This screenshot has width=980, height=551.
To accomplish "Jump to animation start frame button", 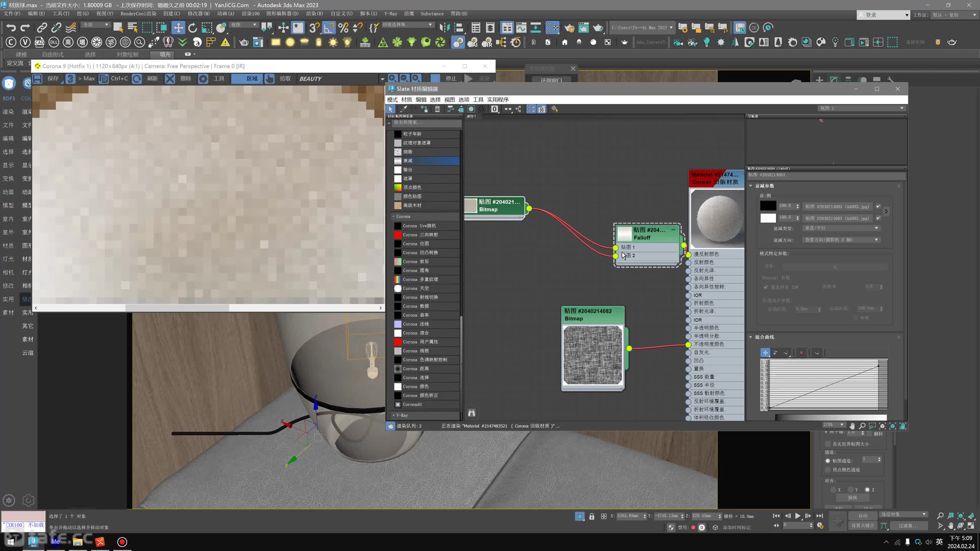I will (x=776, y=516).
